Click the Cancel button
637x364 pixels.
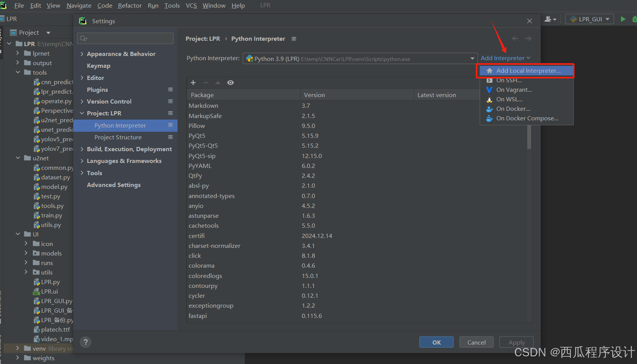pos(477,342)
